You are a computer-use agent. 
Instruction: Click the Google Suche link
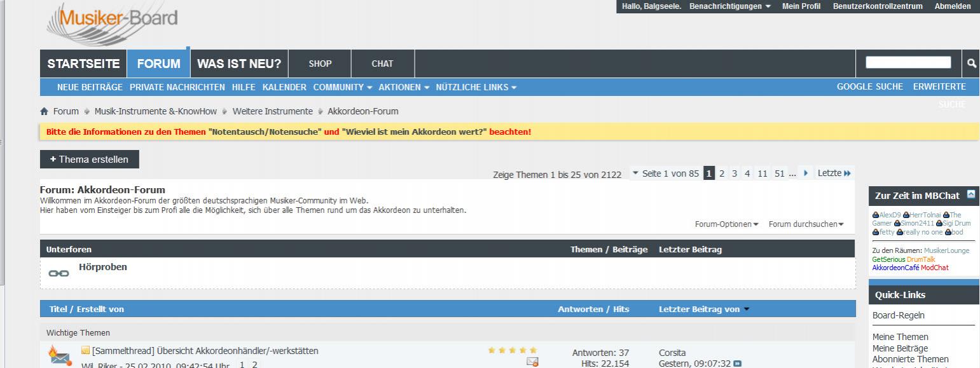pos(869,87)
